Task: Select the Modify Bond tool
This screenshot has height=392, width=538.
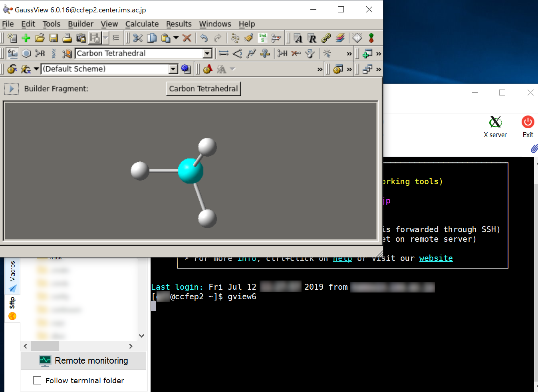Action: (x=224, y=54)
